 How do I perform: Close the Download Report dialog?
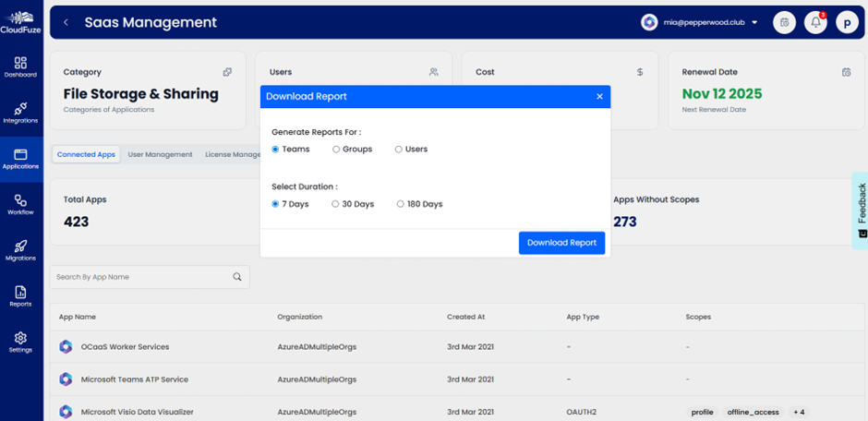[x=599, y=96]
